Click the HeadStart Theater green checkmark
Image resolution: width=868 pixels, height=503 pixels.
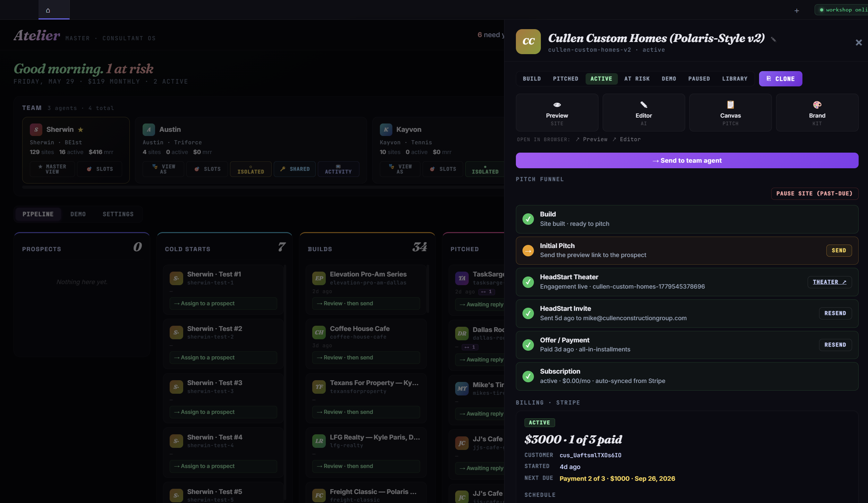click(528, 282)
